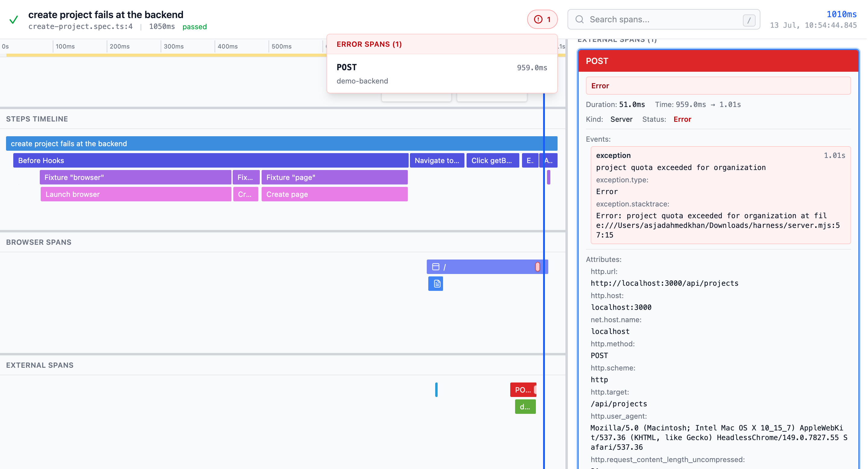
Task: Click the slash shortcut key hint
Action: pos(749,20)
